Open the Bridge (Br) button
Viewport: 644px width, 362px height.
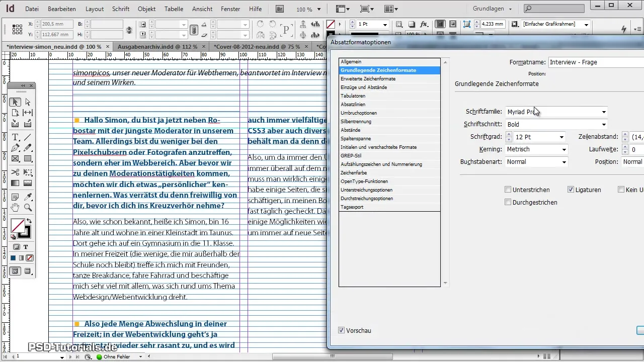point(280,9)
